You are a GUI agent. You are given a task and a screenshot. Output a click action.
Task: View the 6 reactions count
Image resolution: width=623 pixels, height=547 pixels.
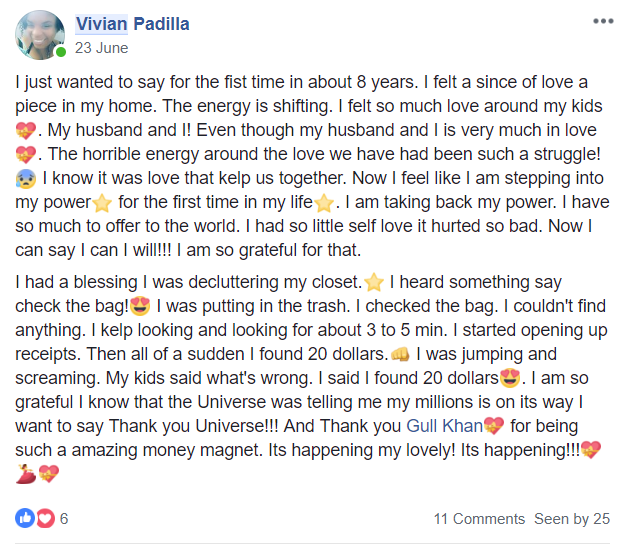pyautogui.click(x=64, y=518)
